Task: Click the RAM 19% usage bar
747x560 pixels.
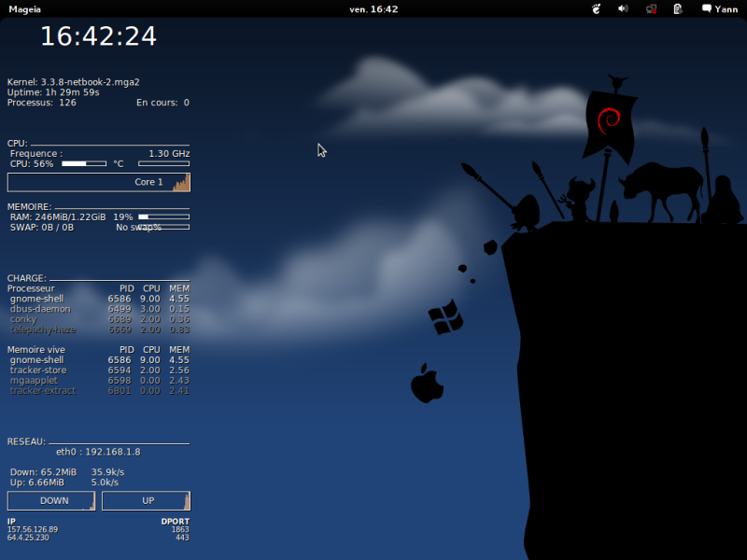Action: (164, 217)
